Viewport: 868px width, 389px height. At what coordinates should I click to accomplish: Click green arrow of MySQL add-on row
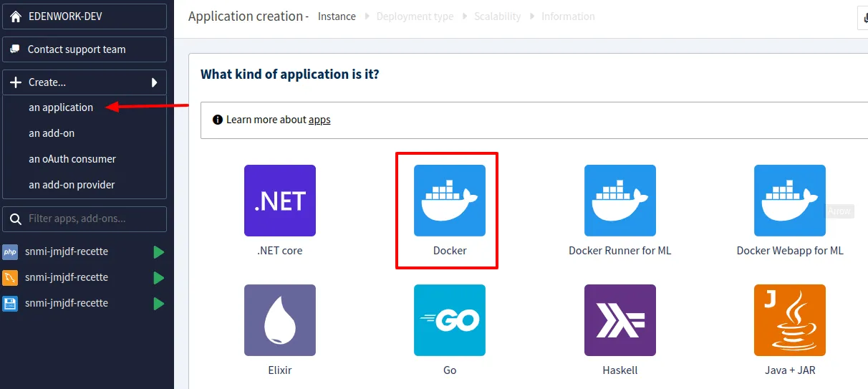pos(159,278)
